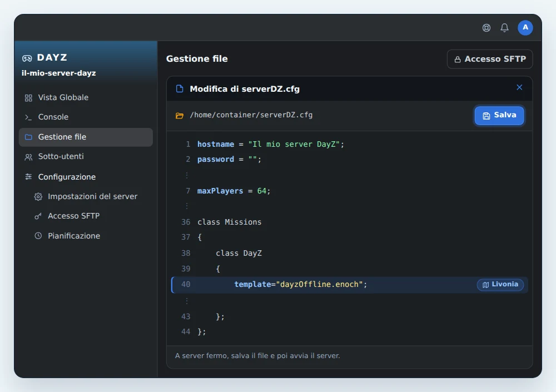This screenshot has height=392, width=556.
Task: Click the Impostazioni del server gear icon
Action: click(x=38, y=197)
